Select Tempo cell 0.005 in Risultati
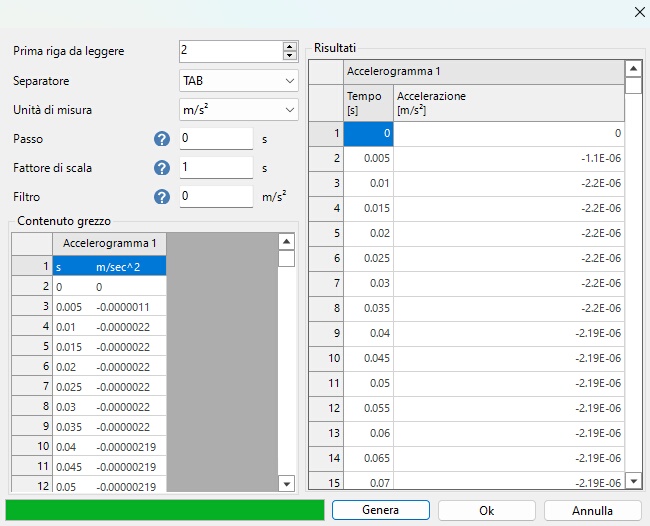This screenshot has height=526, width=650. tap(368, 158)
